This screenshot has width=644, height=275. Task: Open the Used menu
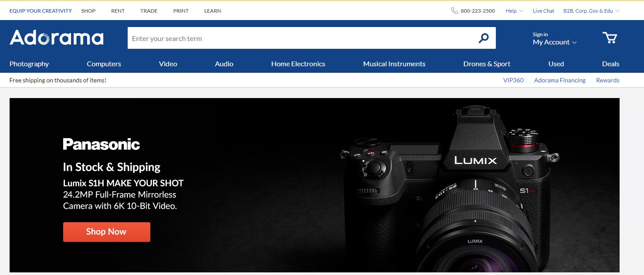pos(556,64)
